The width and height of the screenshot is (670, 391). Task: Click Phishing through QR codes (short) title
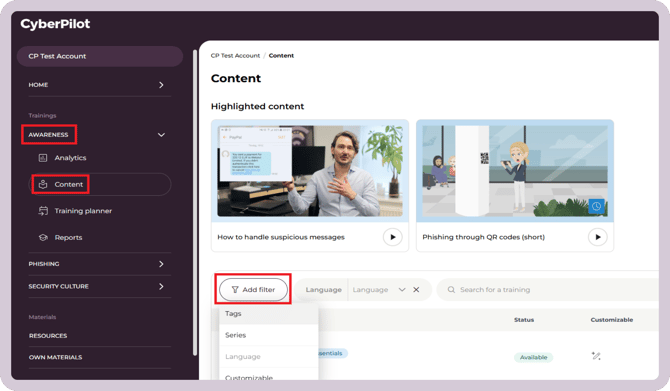(x=484, y=237)
